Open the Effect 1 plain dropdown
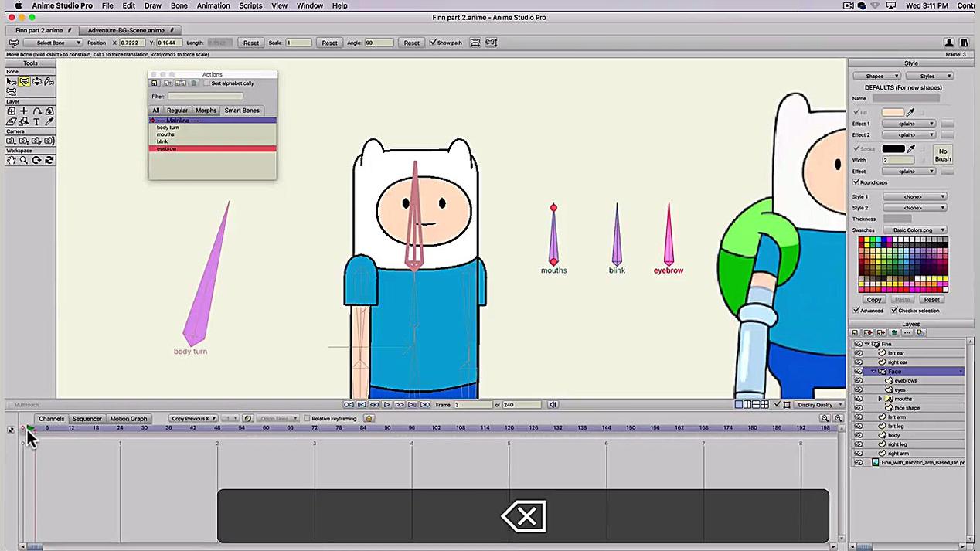980x551 pixels. 909,124
